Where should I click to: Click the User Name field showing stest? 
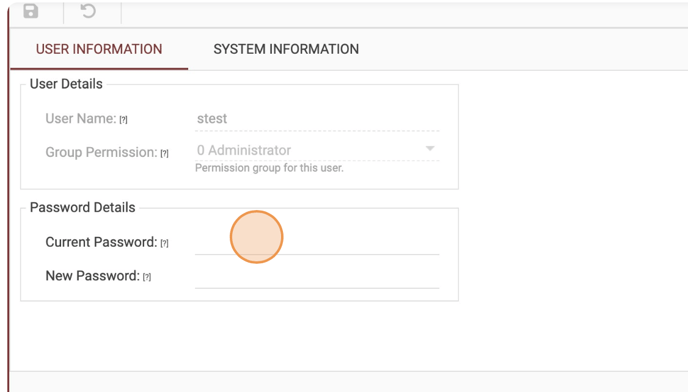pyautogui.click(x=317, y=119)
